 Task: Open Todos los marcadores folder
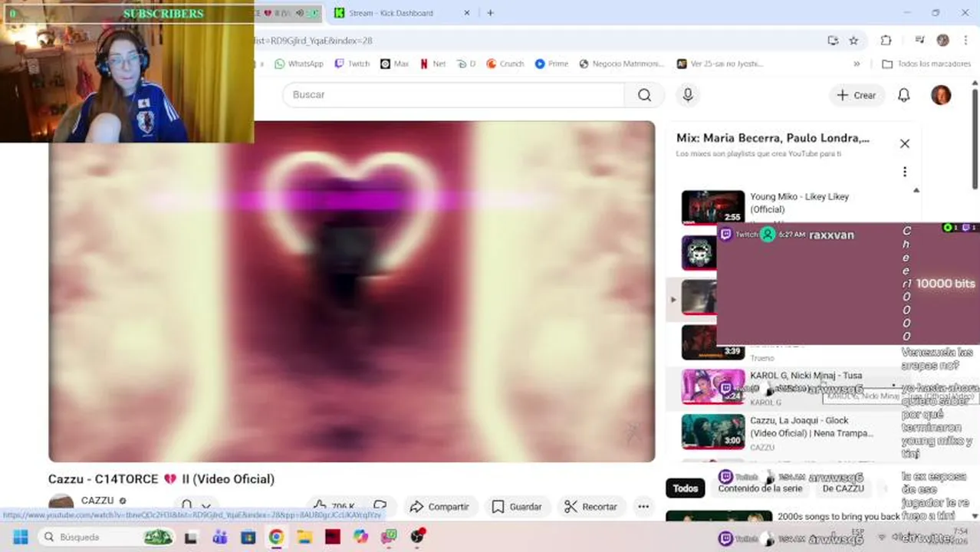(x=926, y=64)
